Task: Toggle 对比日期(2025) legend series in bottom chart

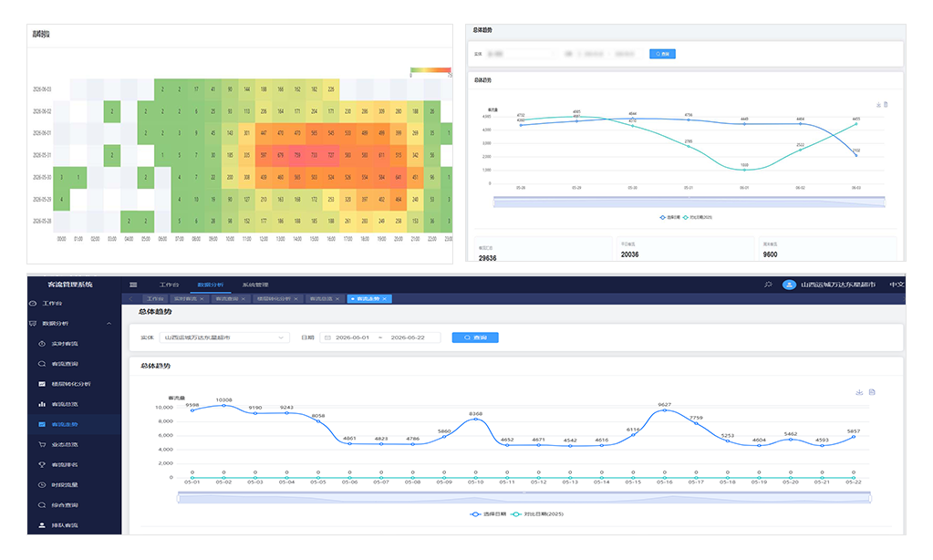Action: coord(537,514)
